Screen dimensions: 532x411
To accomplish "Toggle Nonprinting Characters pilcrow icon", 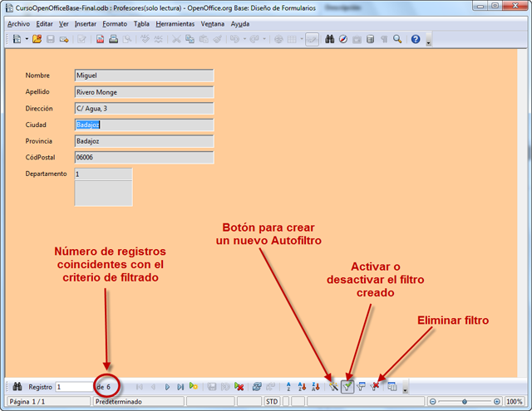I will (x=384, y=39).
